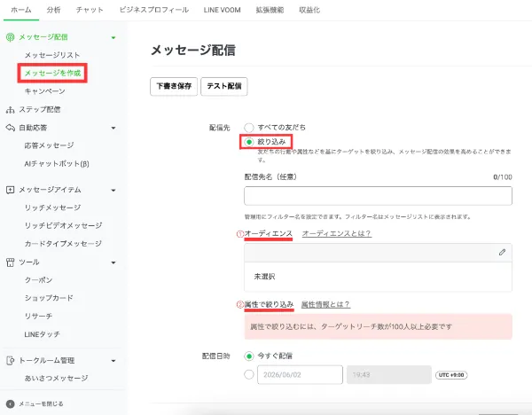Click the 2026/06/02 date field

300,374
